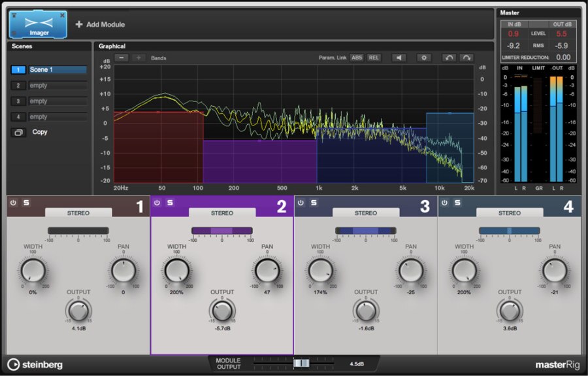Remove a band with the minus button
Image resolution: width=588 pixels, height=376 pixels.
(x=122, y=58)
